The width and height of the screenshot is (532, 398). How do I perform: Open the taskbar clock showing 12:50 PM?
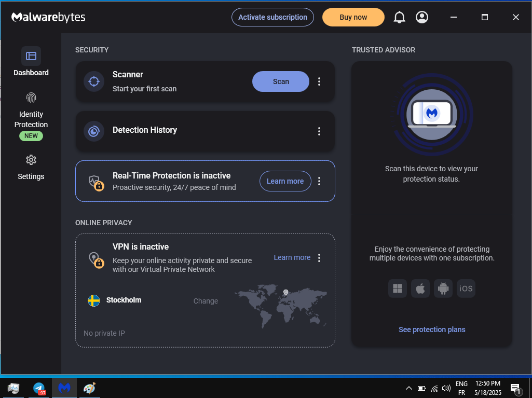click(x=487, y=388)
